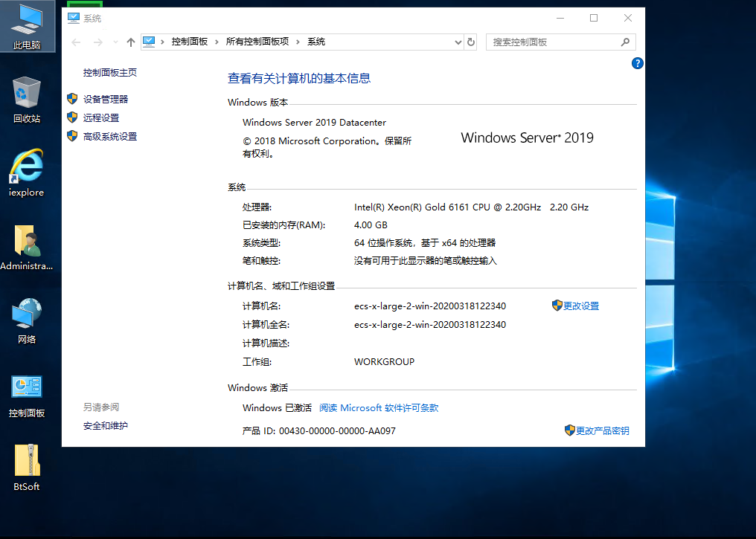Screen dimensions: 756x539
Task: Click the search magnifier icon
Action: click(625, 42)
